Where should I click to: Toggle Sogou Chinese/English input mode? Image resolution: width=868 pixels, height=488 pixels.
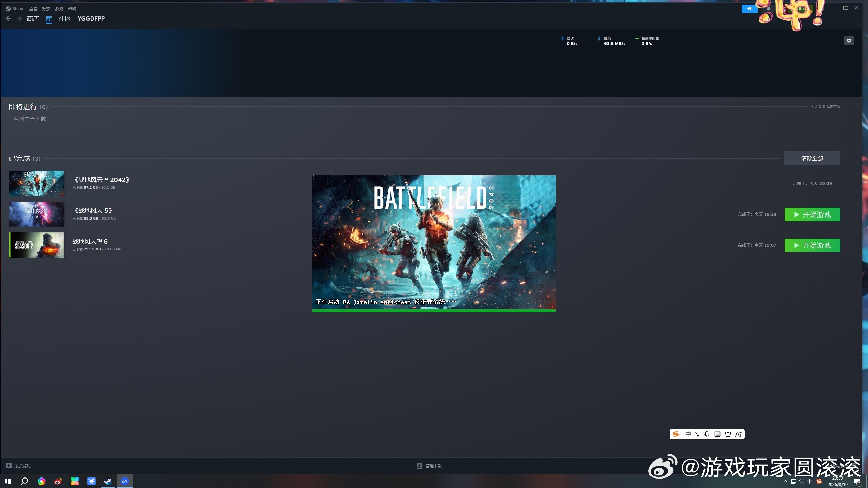[688, 434]
